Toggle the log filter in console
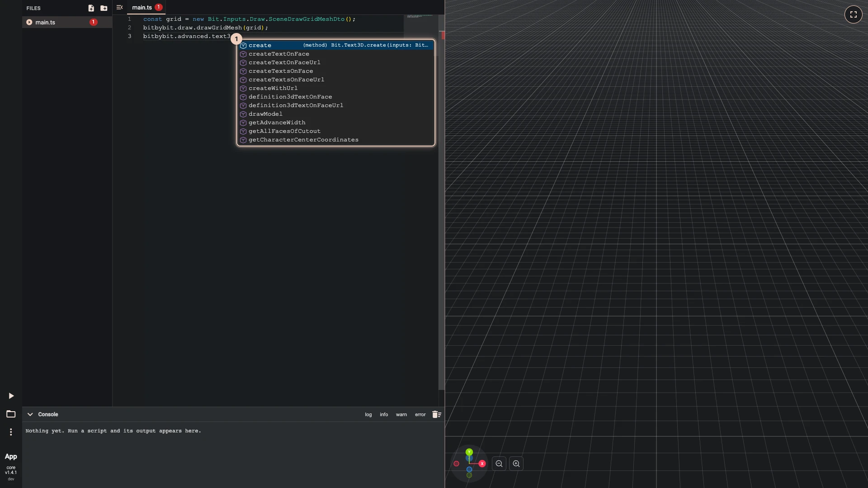Image resolution: width=868 pixels, height=488 pixels. click(x=368, y=414)
